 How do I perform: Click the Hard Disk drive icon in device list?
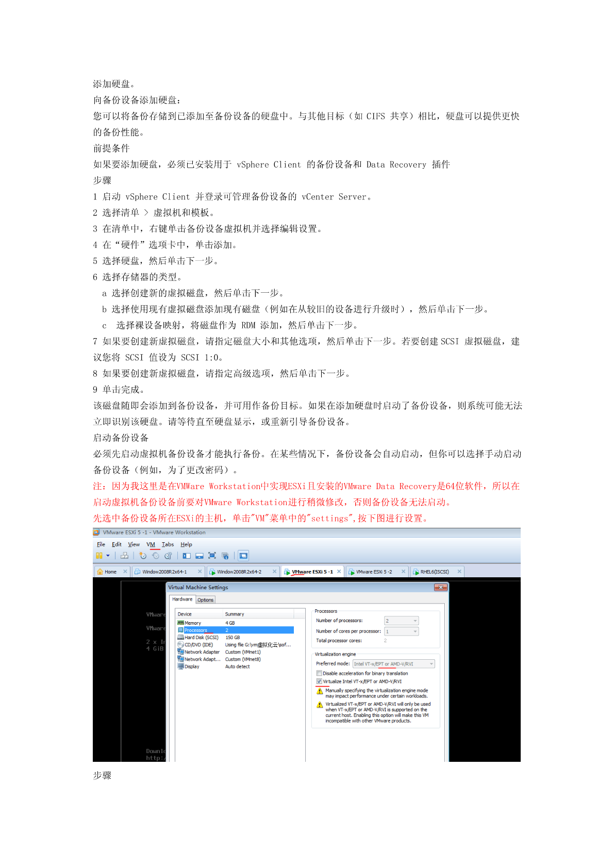[x=180, y=638]
